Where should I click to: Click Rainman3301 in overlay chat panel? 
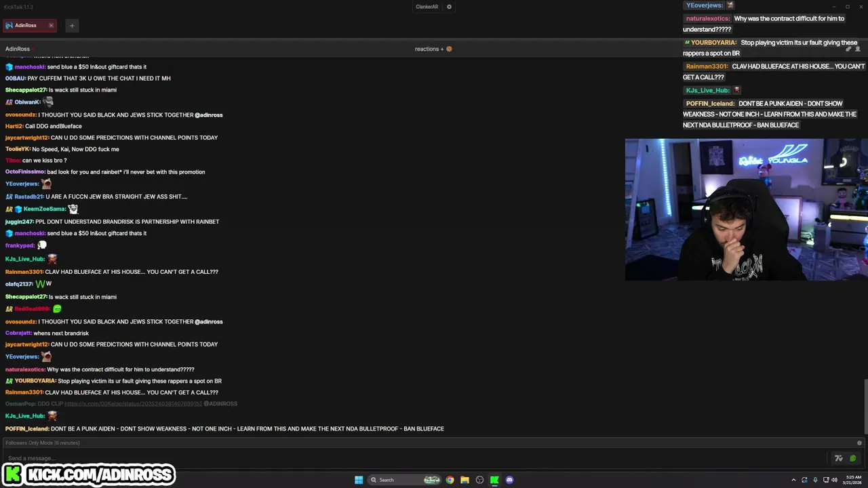click(707, 66)
